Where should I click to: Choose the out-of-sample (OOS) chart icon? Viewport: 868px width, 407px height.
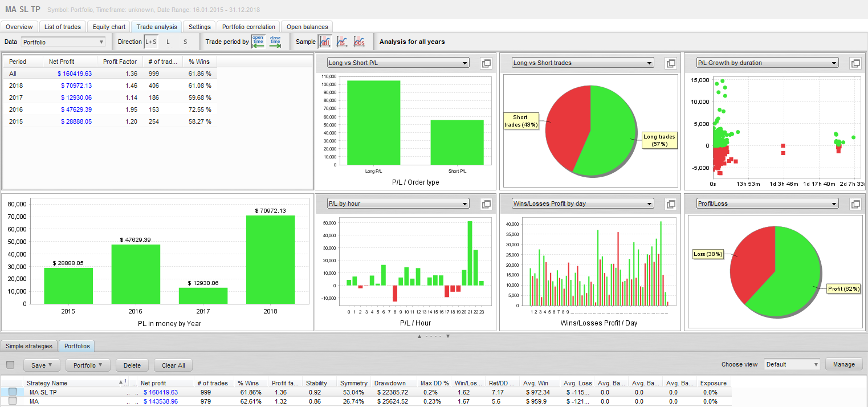[359, 42]
